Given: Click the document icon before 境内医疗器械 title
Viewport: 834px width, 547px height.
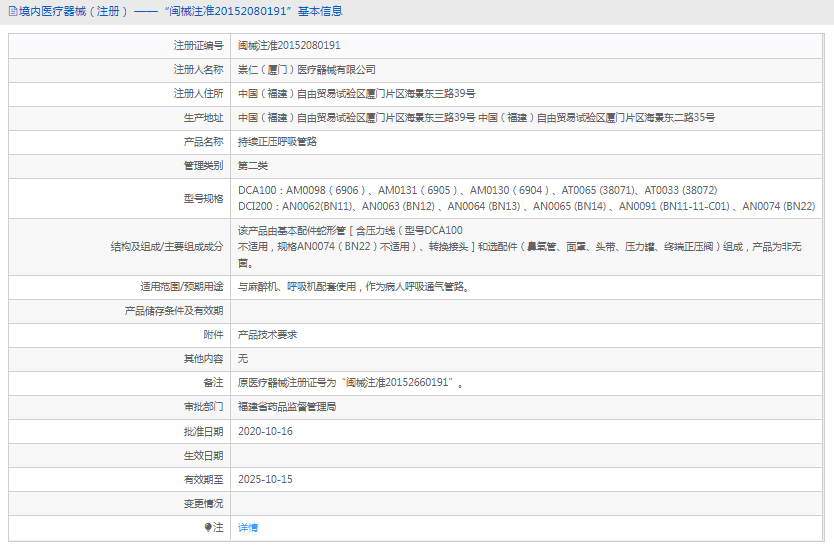Looking at the screenshot, I should (13, 11).
